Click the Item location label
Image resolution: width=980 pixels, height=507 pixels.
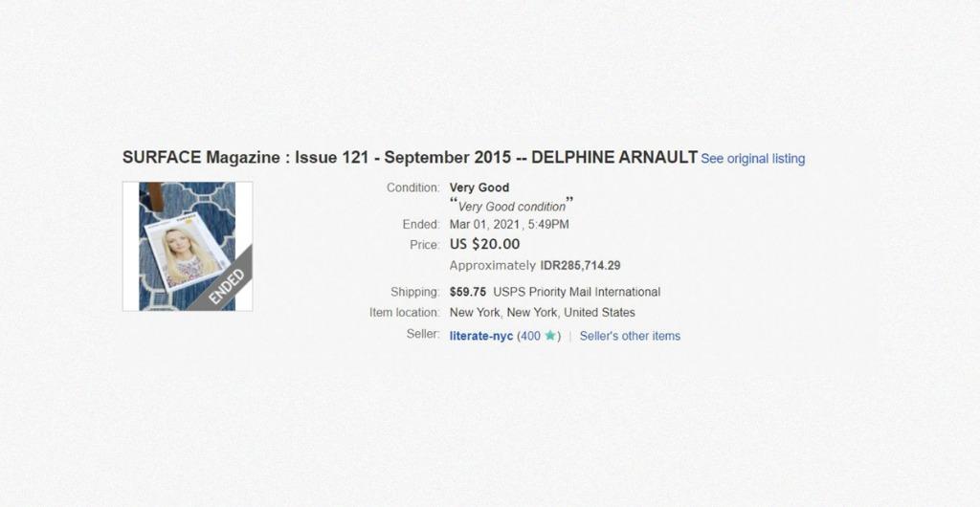coord(404,313)
